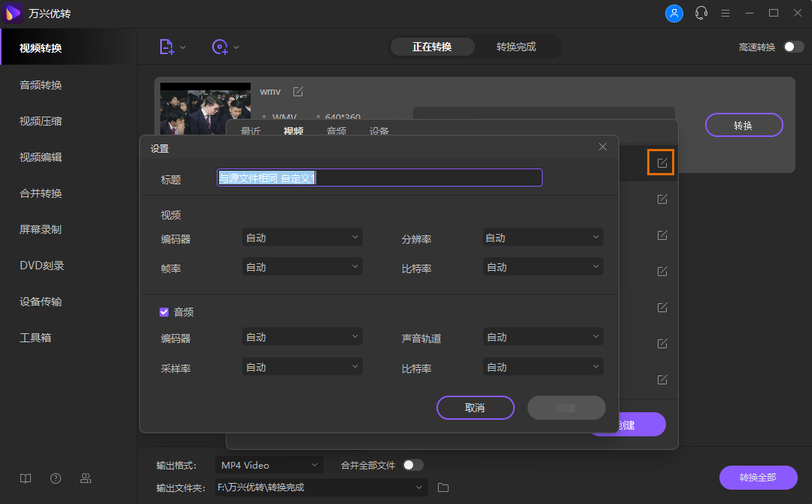Viewport: 812px width, 504px height.
Task: Click the folder browse icon beside 输出文件夹
Action: [442, 487]
